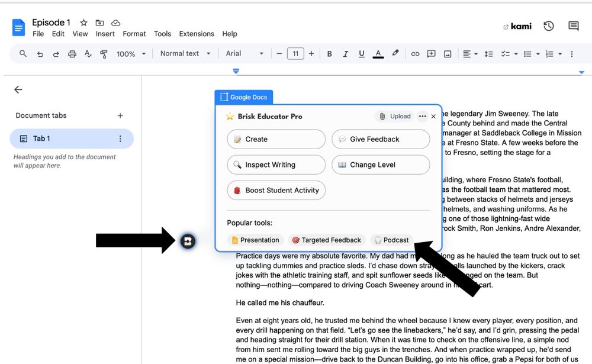
Task: Toggle underline formatting
Action: [361, 54]
